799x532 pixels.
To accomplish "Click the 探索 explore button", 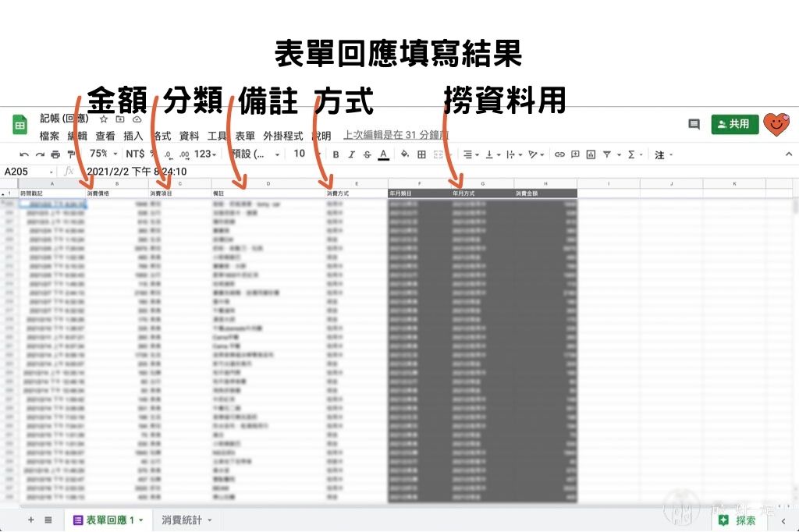I will coord(739,520).
